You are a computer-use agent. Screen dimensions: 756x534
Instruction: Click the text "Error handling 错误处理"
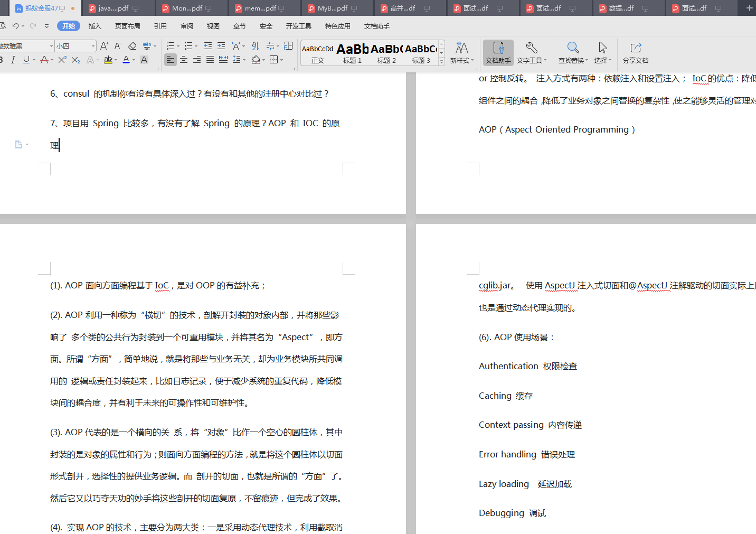(527, 454)
